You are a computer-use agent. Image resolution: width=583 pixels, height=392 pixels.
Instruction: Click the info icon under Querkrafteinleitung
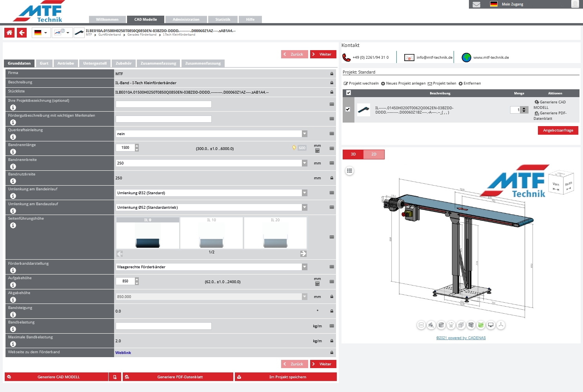coord(13,137)
